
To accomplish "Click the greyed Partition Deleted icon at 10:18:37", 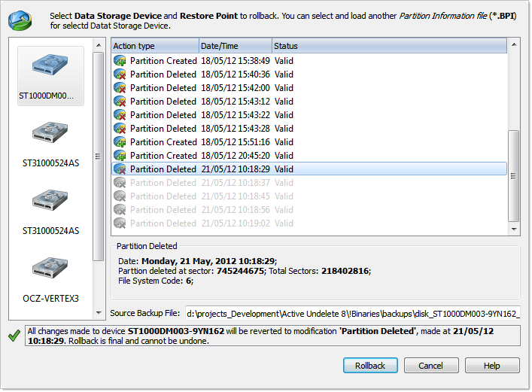I will [x=120, y=183].
